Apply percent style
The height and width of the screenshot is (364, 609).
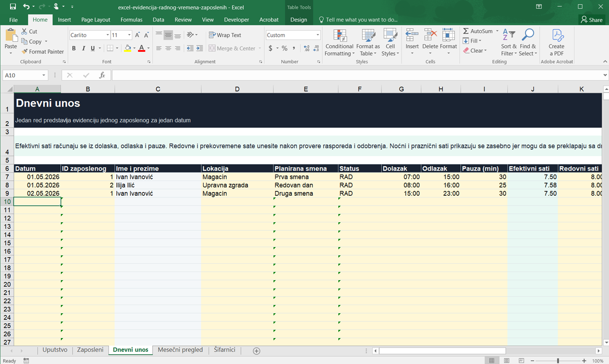284,48
